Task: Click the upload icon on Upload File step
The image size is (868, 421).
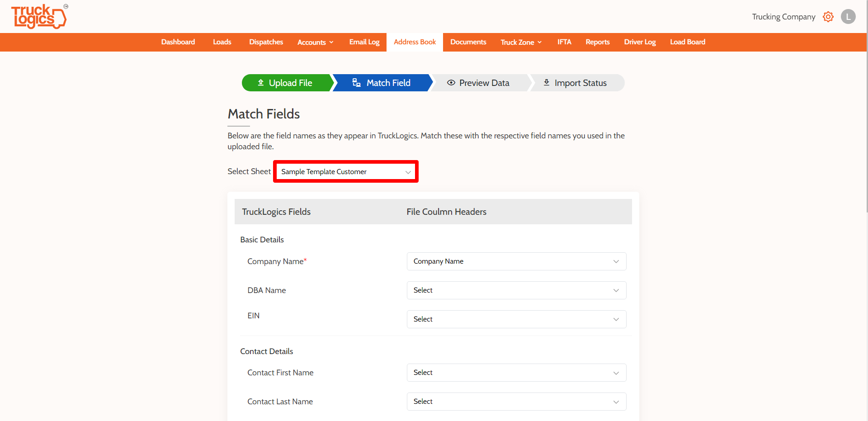Action: [260, 83]
